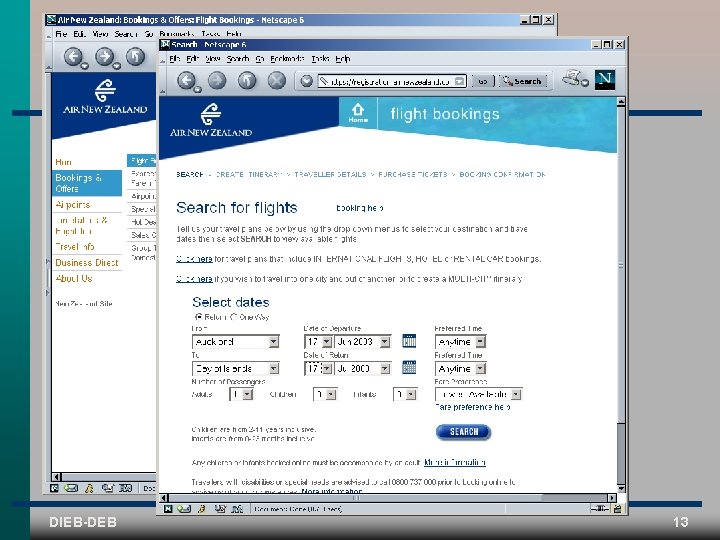
Task: Open Go menu in Search window
Action: coord(260,58)
